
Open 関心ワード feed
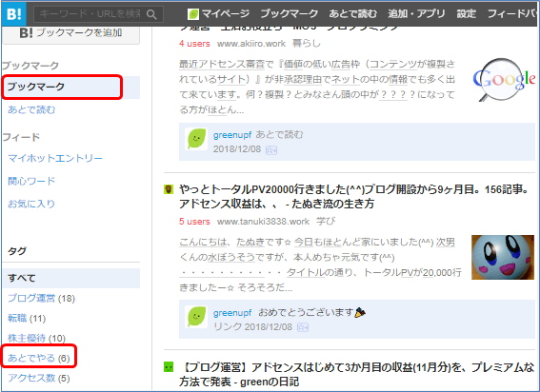[x=31, y=181]
